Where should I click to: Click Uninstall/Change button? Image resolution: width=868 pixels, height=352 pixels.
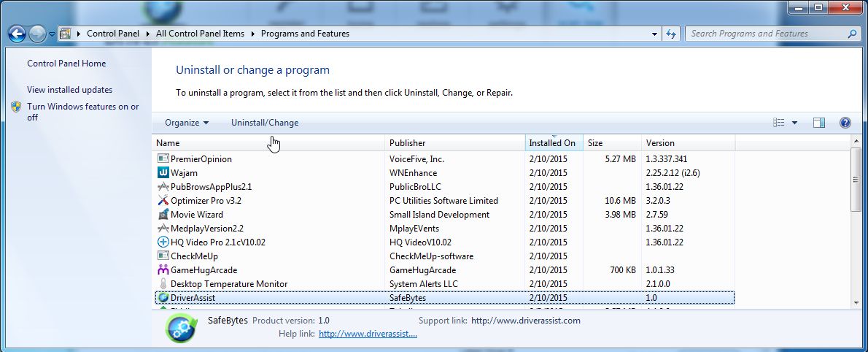265,123
